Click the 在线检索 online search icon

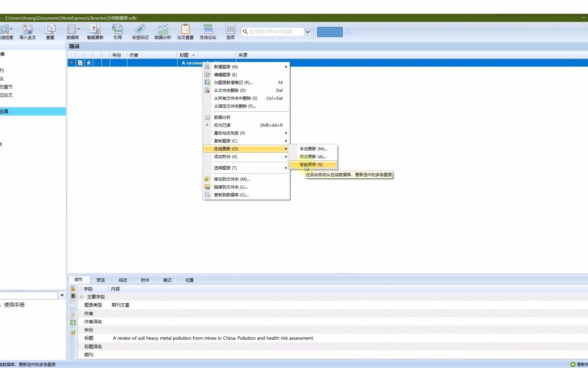(5, 32)
